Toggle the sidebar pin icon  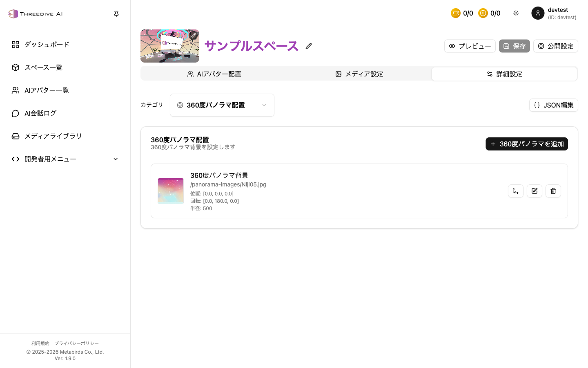(x=116, y=14)
